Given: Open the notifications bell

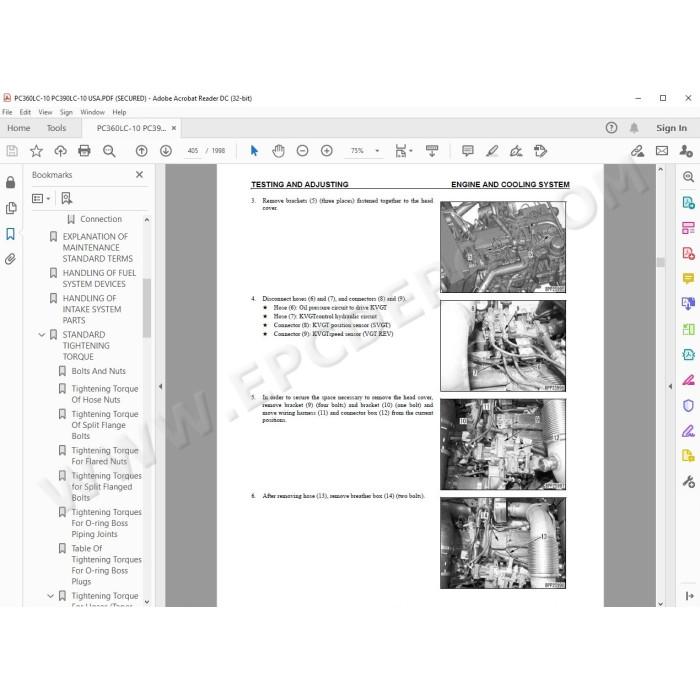Looking at the screenshot, I should [633, 128].
